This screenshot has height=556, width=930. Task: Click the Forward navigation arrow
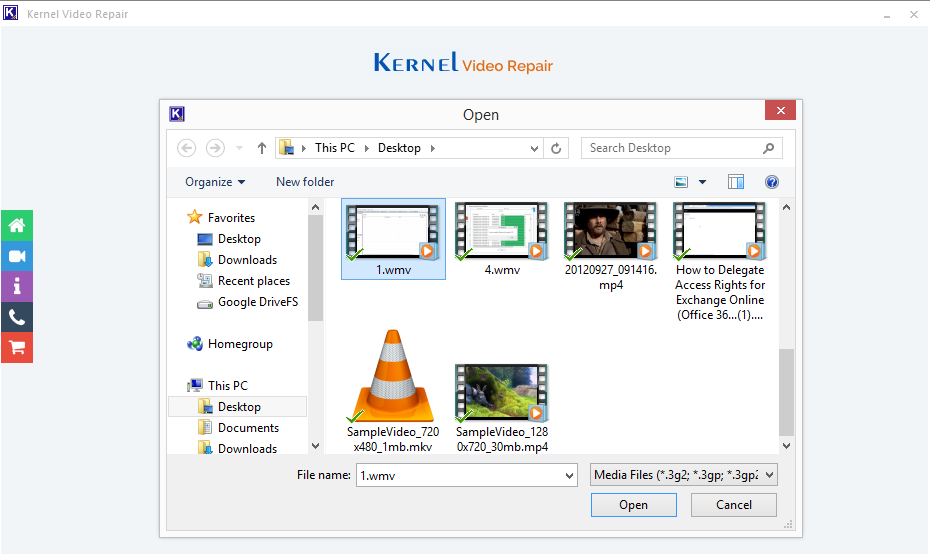coord(215,148)
